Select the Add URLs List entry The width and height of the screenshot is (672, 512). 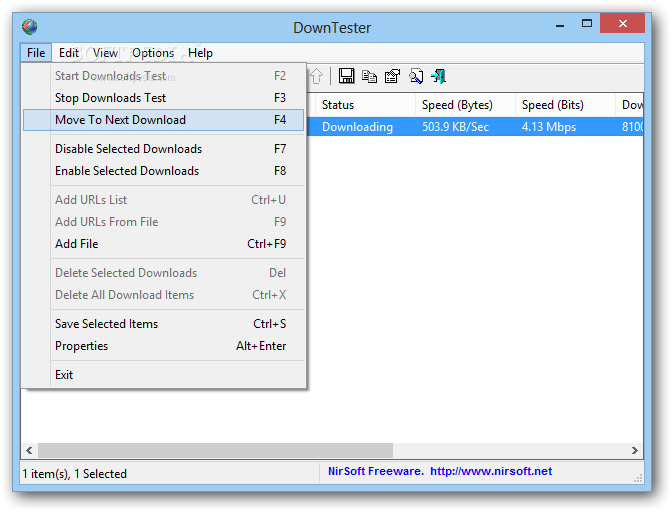164,200
